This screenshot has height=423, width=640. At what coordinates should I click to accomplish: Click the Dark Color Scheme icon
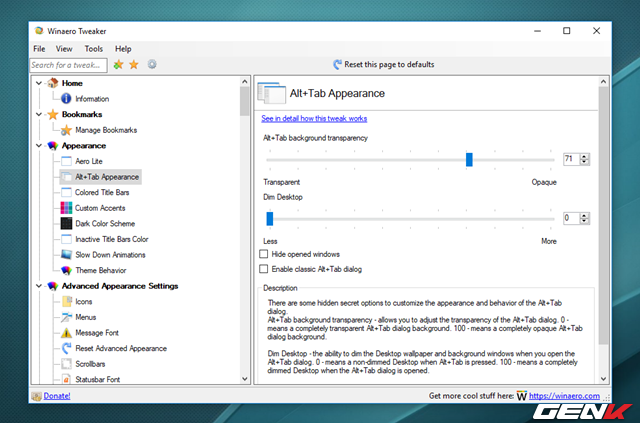coord(66,223)
